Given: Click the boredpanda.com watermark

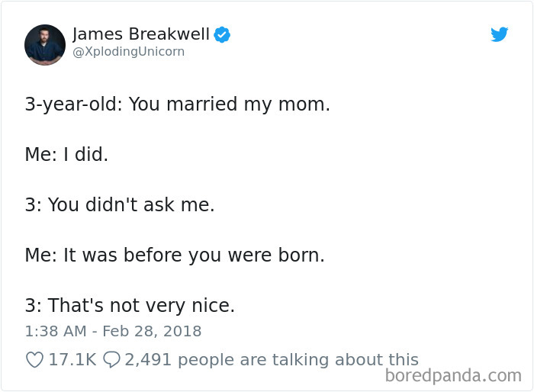Looking at the screenshot, I should click(x=453, y=375).
